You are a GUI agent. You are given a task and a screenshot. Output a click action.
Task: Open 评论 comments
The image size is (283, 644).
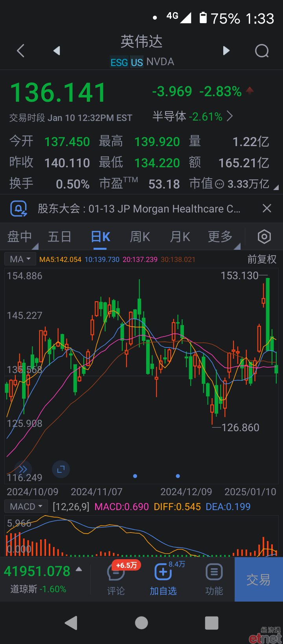click(116, 580)
